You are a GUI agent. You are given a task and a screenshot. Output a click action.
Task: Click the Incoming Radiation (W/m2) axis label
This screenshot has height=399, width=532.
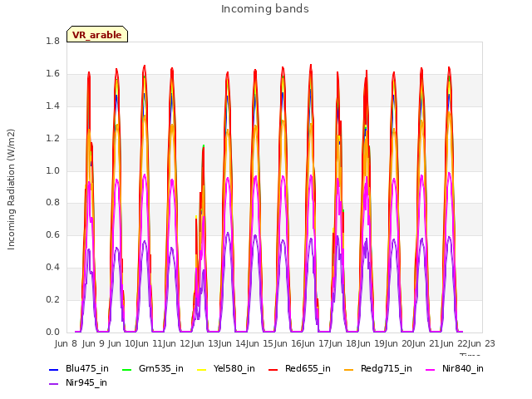[11, 190]
